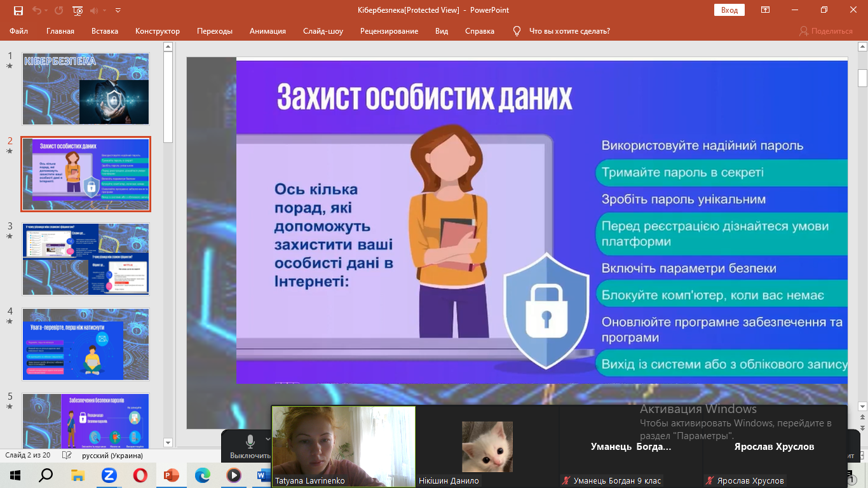Open Windows Start menu
The image size is (868, 488).
15,475
